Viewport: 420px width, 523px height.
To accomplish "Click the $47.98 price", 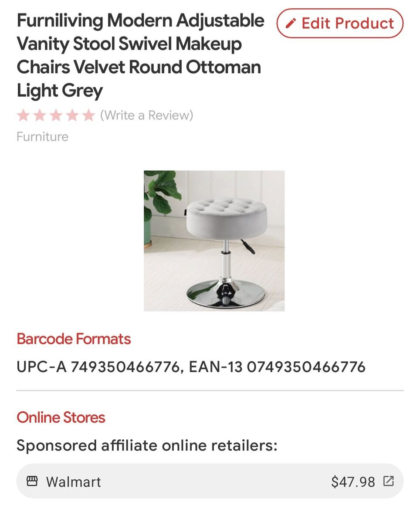I will (353, 482).
